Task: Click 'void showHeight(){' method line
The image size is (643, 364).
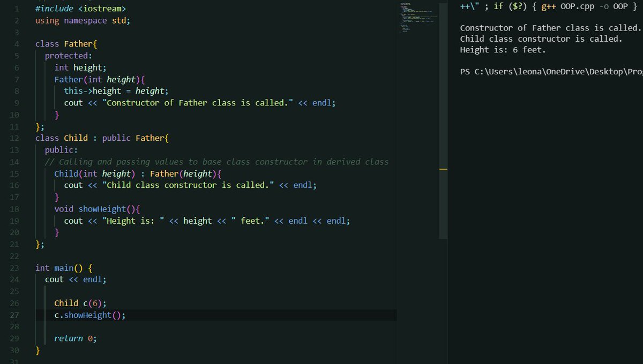Action: pyautogui.click(x=97, y=209)
